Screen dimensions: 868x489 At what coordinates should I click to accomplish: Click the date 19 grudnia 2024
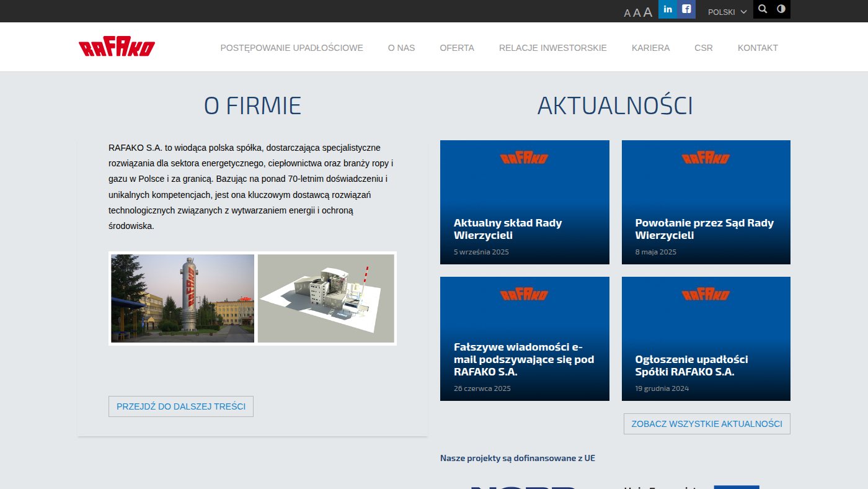coord(662,388)
